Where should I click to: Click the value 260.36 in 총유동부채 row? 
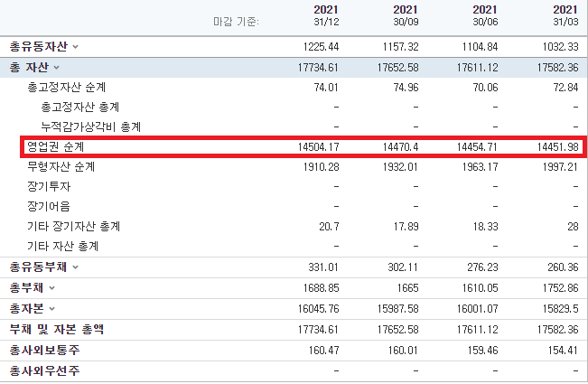[563, 267]
